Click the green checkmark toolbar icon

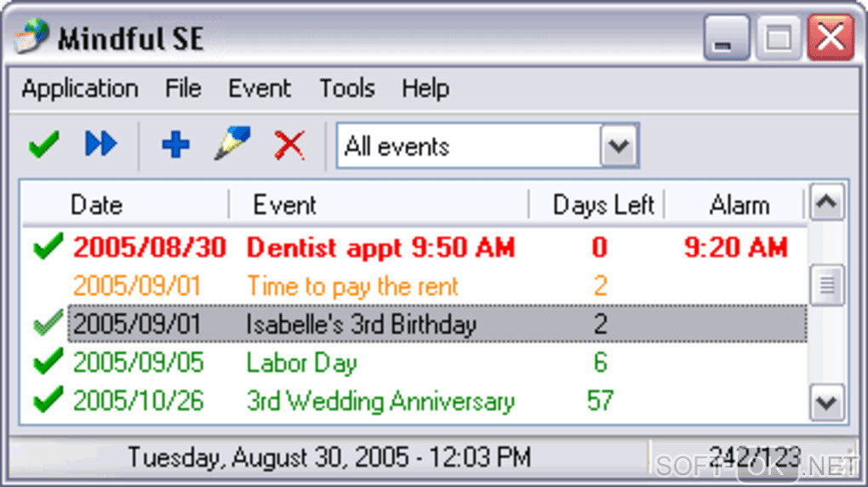coord(43,144)
